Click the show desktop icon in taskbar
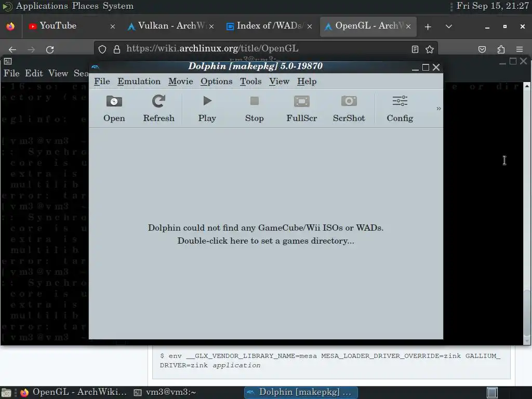Viewport: 532px width, 399px height. pos(6,393)
